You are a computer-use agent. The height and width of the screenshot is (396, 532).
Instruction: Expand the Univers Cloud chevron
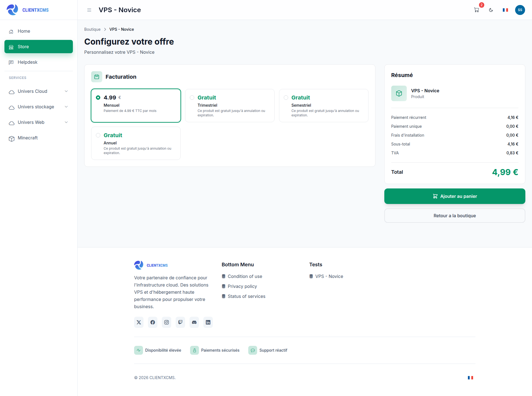coord(66,91)
